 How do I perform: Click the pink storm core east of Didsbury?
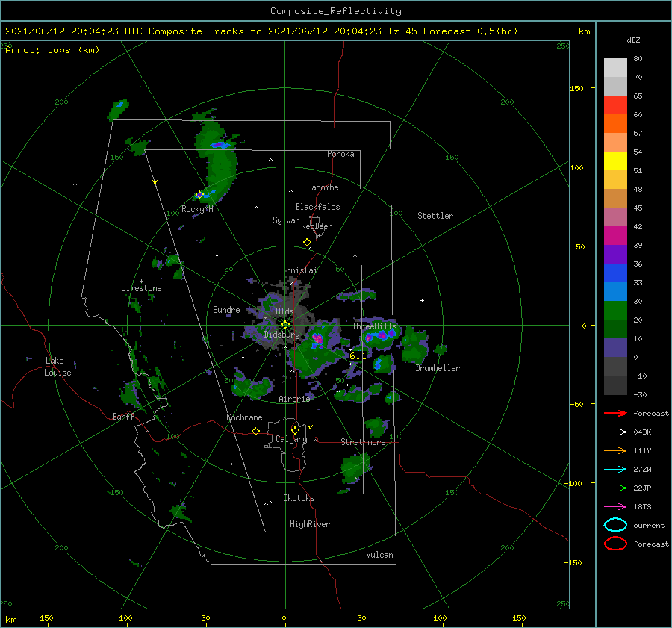click(317, 339)
